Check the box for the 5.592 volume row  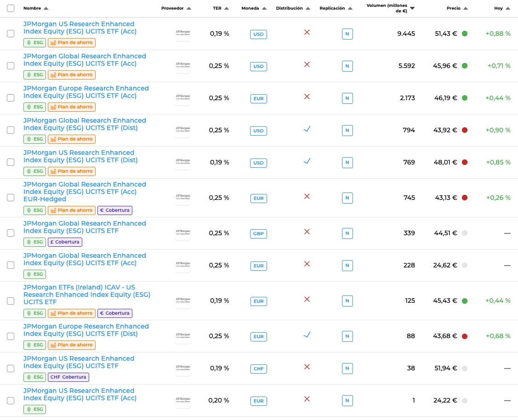11,66
